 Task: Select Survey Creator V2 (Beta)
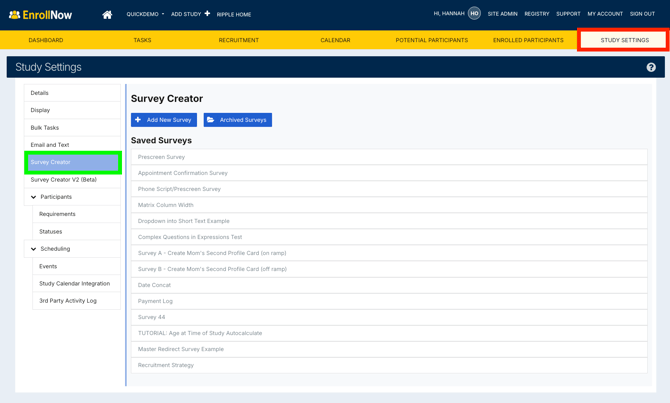(63, 180)
